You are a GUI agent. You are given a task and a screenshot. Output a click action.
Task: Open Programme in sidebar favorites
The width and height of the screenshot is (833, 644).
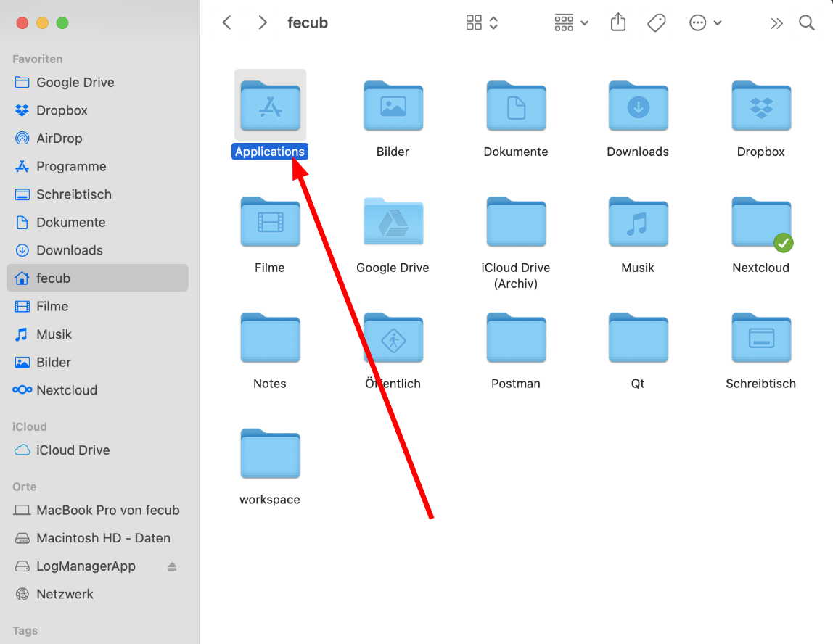[71, 166]
